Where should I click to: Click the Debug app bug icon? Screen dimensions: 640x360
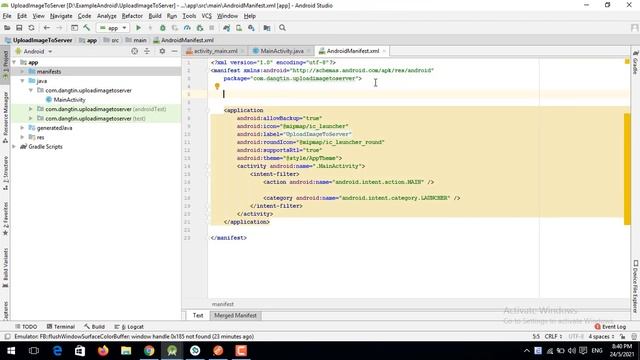162,28
